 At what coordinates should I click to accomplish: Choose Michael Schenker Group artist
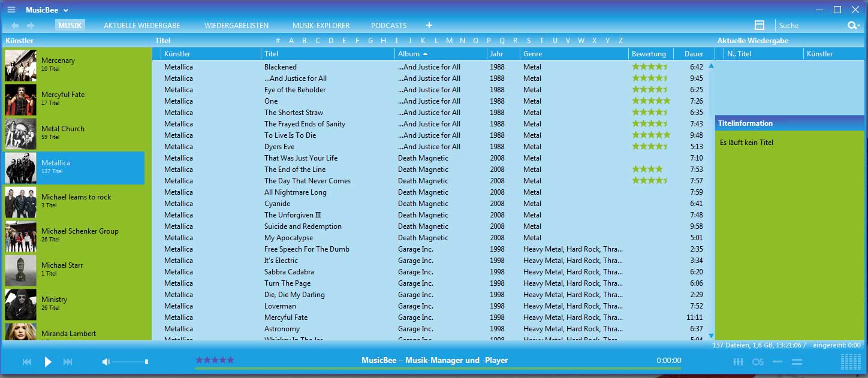74,236
